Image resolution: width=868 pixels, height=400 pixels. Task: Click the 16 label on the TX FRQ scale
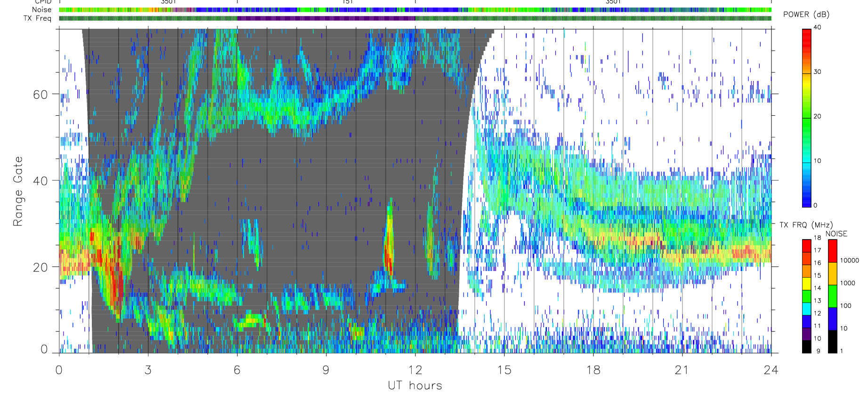coord(817,263)
